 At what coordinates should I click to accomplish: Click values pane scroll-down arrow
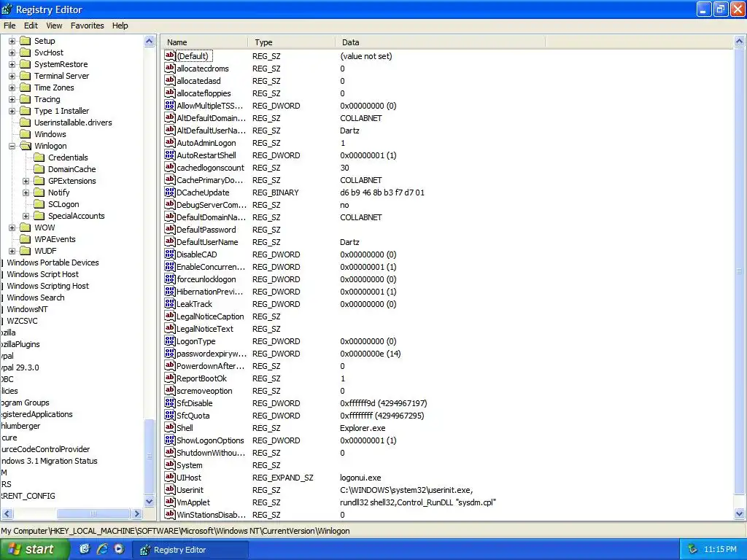(740, 514)
